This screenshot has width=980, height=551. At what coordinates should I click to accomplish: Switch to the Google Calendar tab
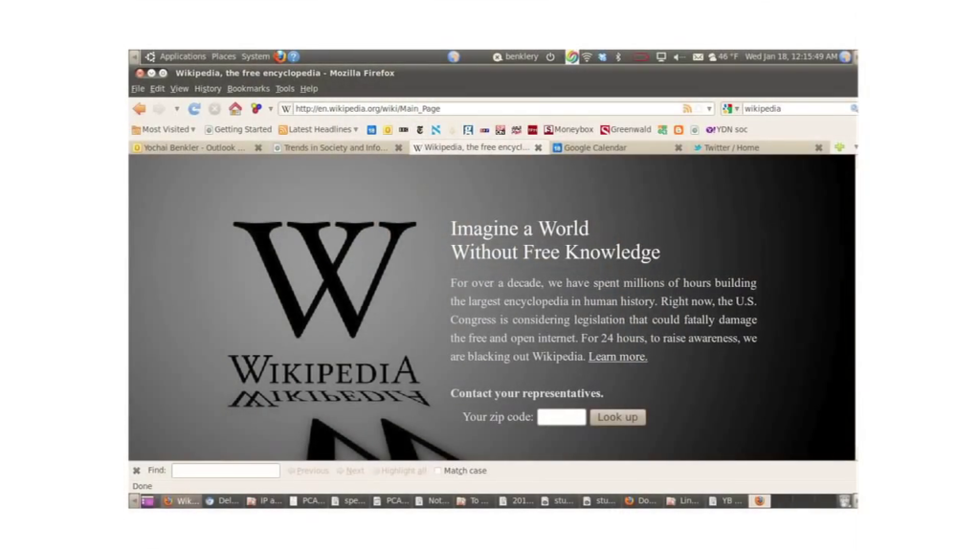(x=617, y=148)
